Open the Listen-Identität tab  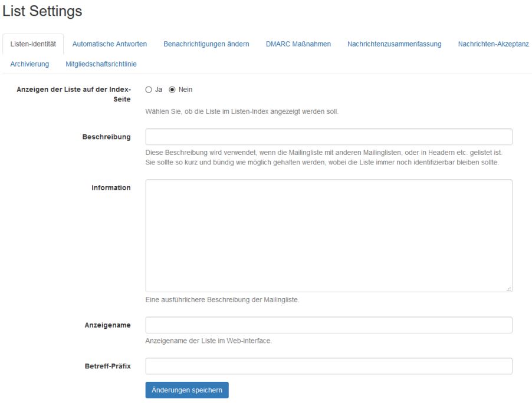(x=33, y=44)
